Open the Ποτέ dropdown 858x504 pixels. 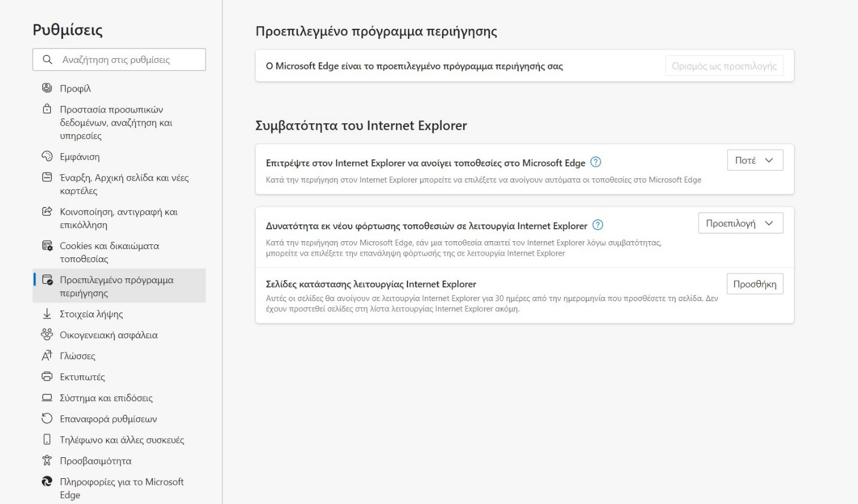pyautogui.click(x=755, y=160)
